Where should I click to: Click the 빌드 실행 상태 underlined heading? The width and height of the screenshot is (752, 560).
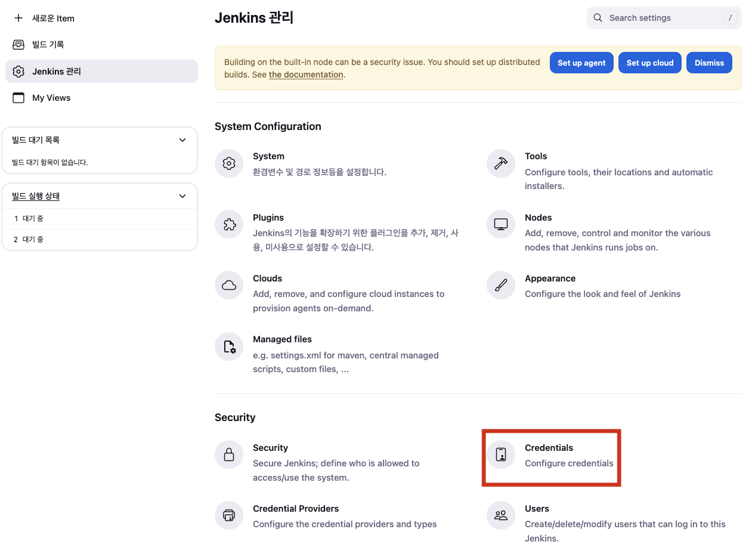pyautogui.click(x=36, y=196)
